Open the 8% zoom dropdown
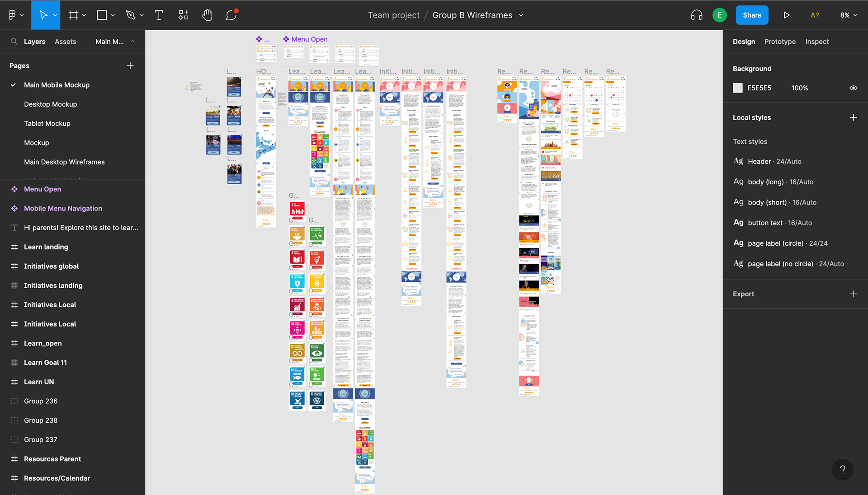Image resolution: width=868 pixels, height=495 pixels. (x=849, y=15)
